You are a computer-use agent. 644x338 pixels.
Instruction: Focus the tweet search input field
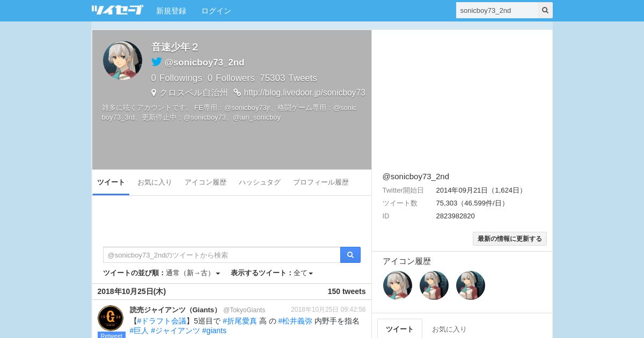click(222, 255)
